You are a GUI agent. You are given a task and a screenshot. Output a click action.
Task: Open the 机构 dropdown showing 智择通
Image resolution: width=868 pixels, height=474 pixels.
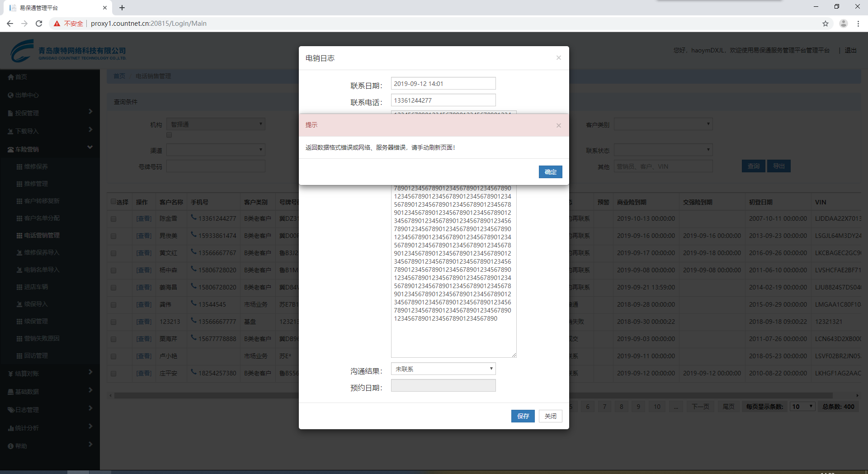(216, 124)
